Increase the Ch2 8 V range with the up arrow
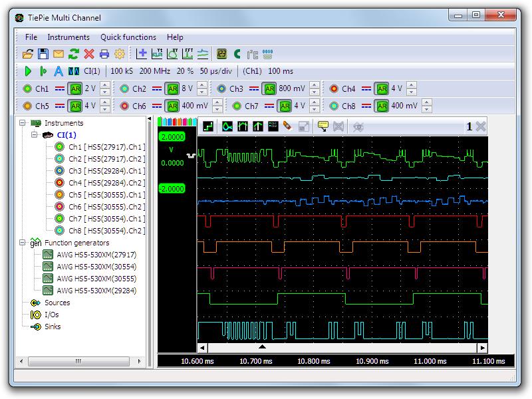Image resolution: width=532 pixels, height=399 pixels. [x=202, y=86]
